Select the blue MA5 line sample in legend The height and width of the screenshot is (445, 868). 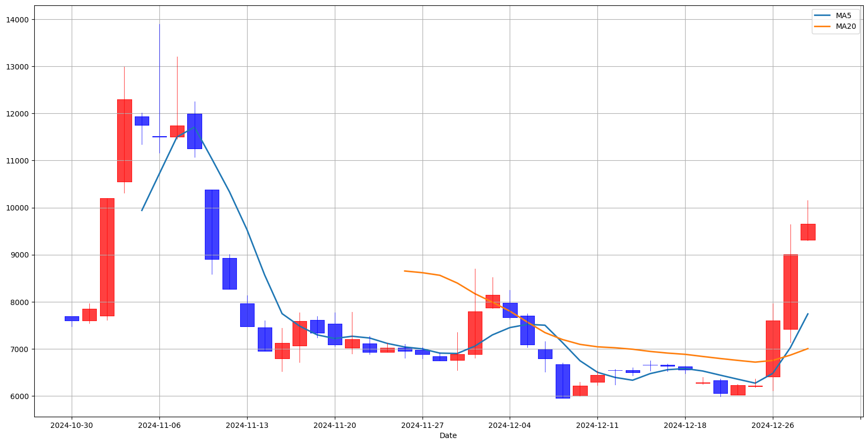(x=823, y=16)
